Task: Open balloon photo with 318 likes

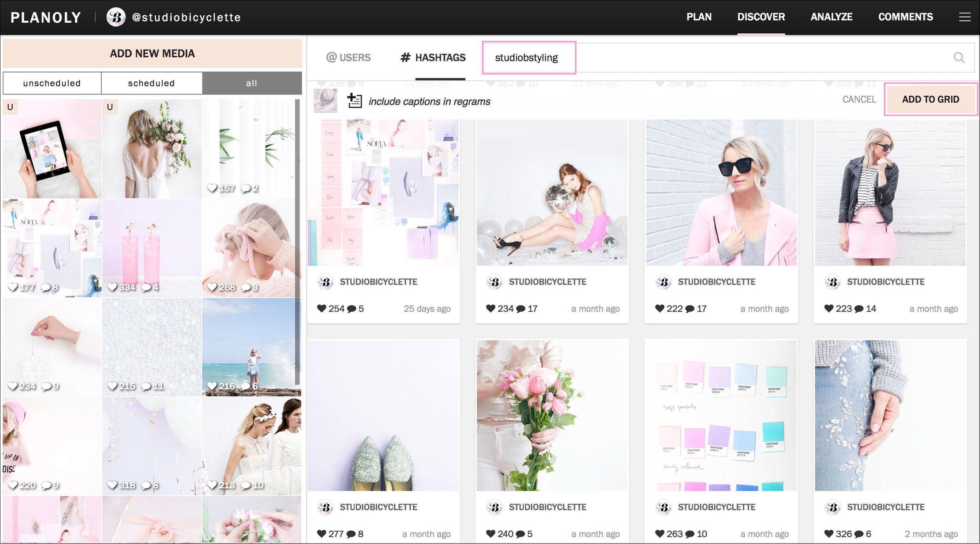Action: [x=152, y=446]
